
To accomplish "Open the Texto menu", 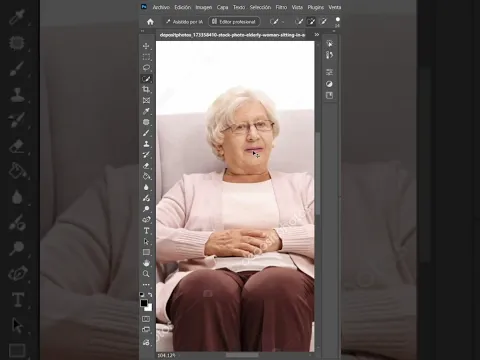I will tap(239, 7).
